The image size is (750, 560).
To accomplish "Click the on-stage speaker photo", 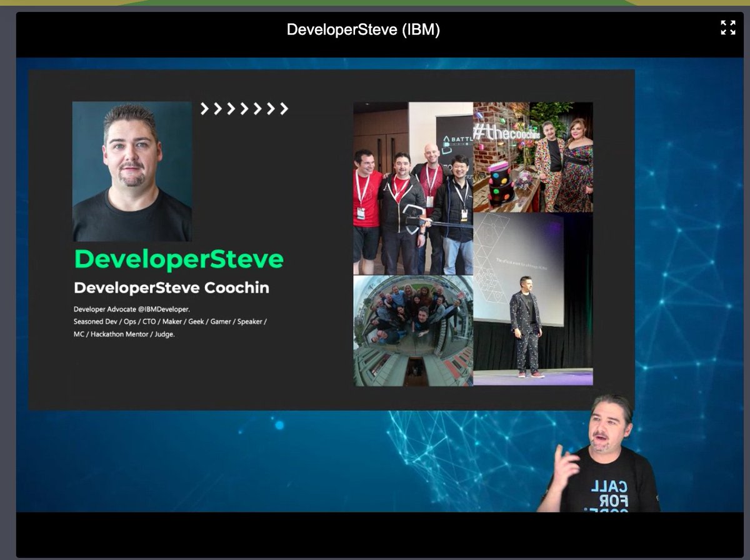I will (533, 299).
